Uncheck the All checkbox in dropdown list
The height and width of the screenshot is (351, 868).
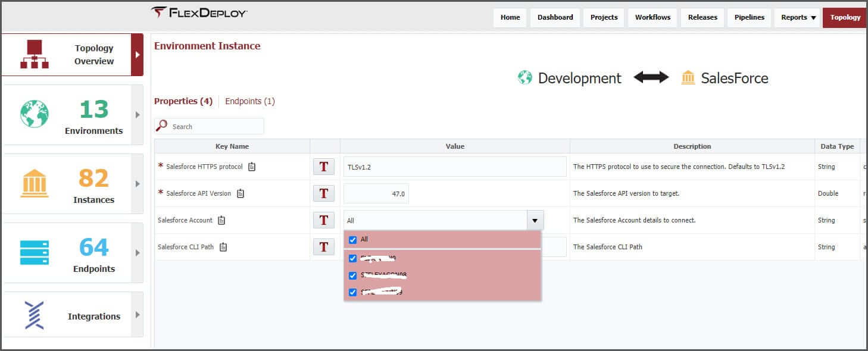[x=352, y=240]
